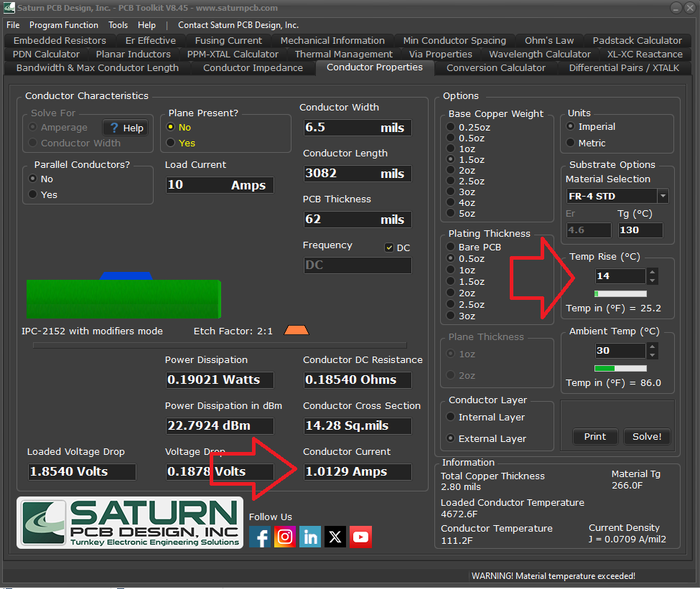The height and width of the screenshot is (589, 700).
Task: Click the Conductor Width input field
Action: (x=357, y=128)
